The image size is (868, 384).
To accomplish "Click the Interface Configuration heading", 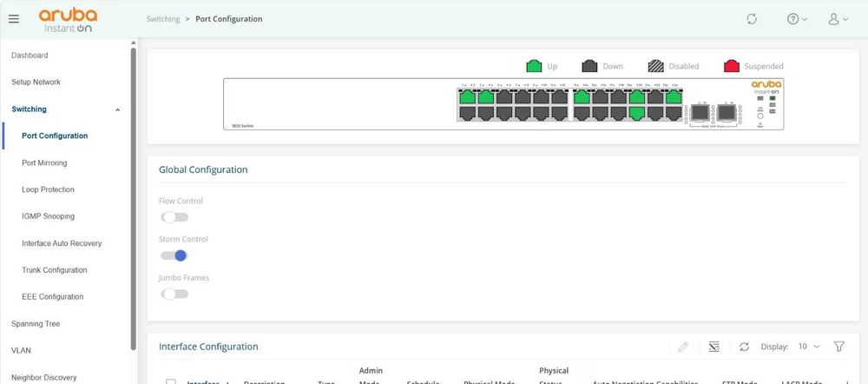I will (x=208, y=347).
